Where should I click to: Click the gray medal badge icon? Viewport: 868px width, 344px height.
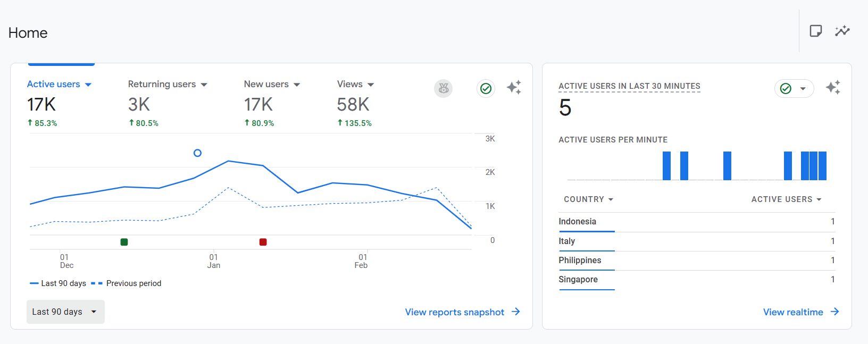444,88
